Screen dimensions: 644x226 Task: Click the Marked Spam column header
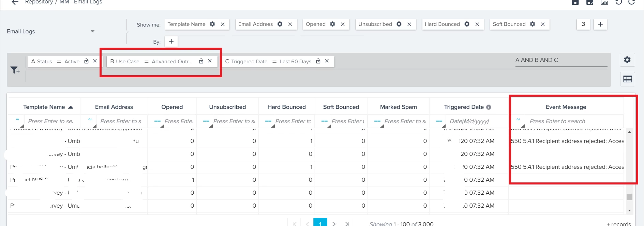pos(398,107)
